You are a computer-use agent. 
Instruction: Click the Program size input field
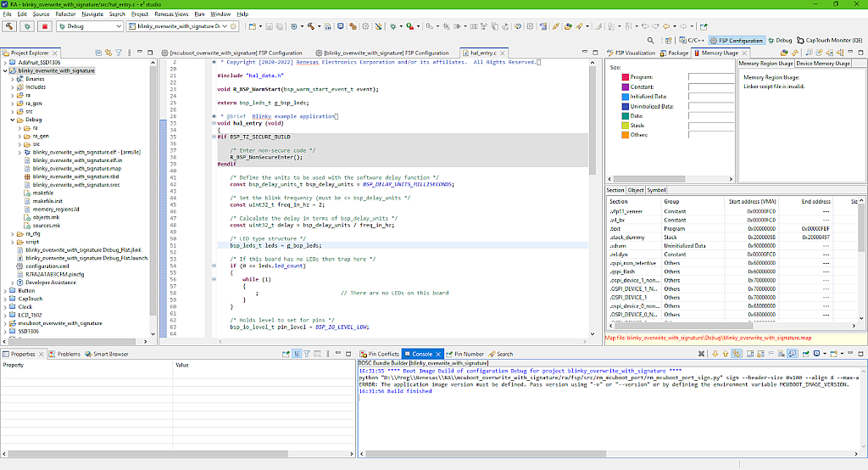tap(710, 76)
